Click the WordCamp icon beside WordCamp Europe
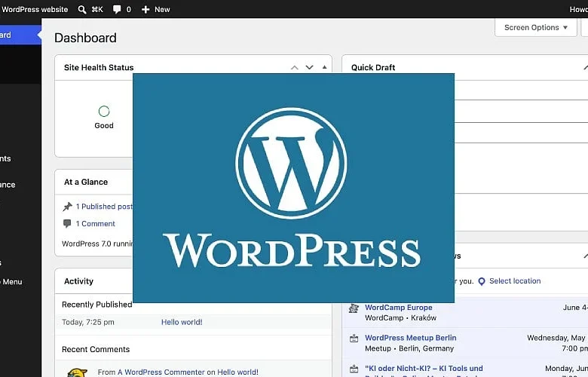The image size is (588, 377). point(354,308)
